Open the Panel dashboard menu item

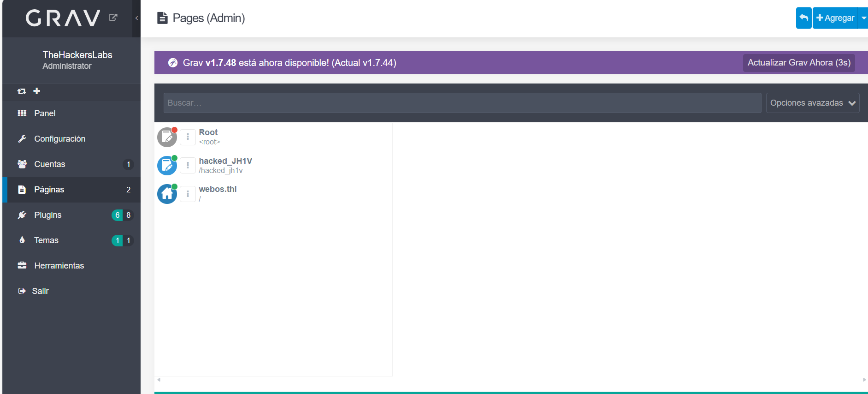coord(71,113)
